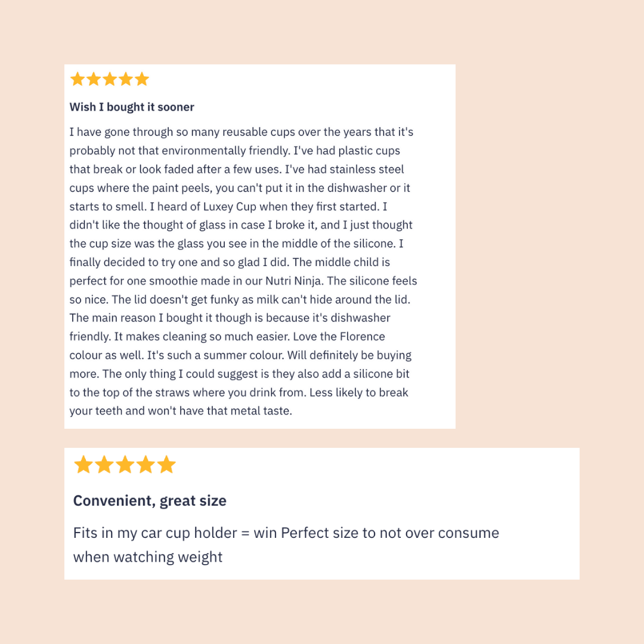644x644 pixels.
Task: Click the last star of the bottom review
Action: 167,465
